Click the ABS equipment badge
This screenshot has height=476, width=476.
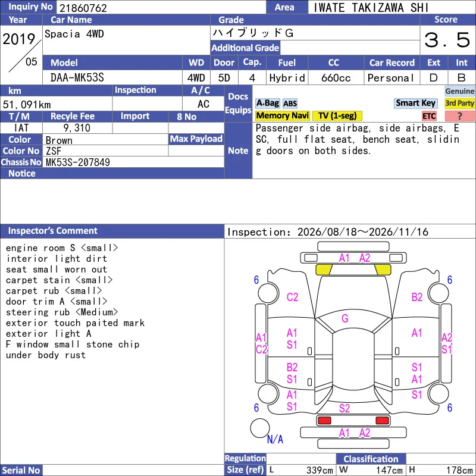290,104
